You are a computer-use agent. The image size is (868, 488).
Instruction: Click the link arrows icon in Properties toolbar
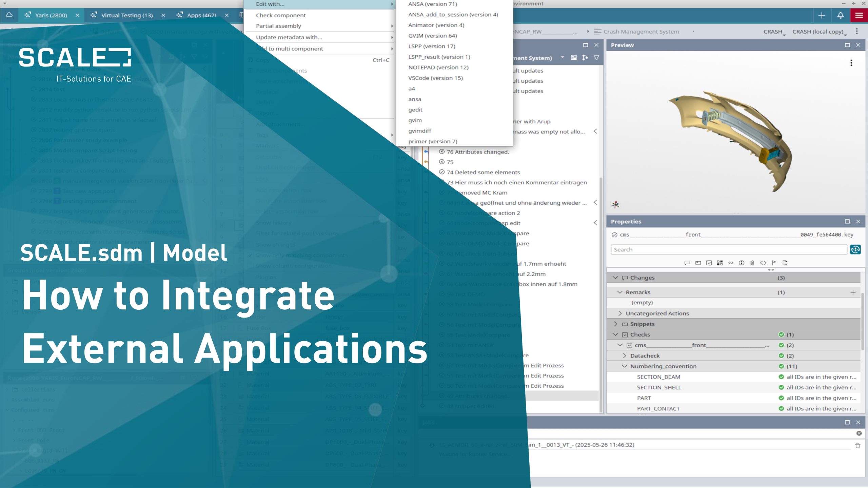[x=731, y=263]
